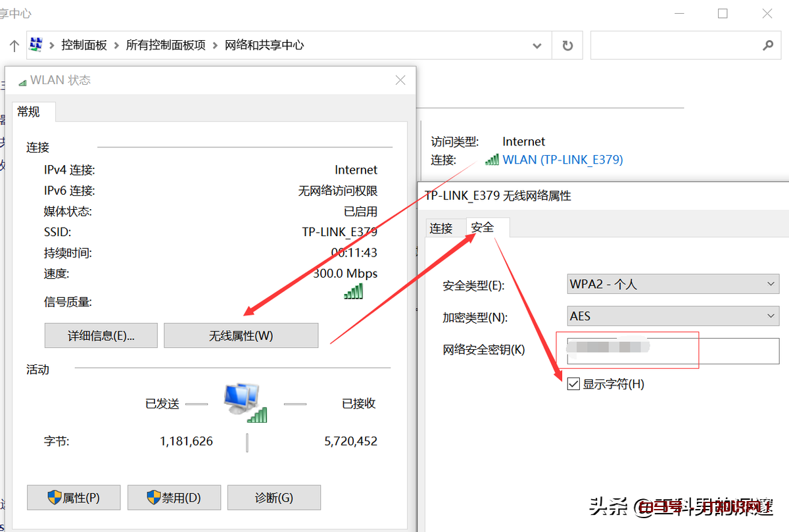The height and width of the screenshot is (532, 789).
Task: Click the refresh icon next to address bar
Action: coord(567,45)
